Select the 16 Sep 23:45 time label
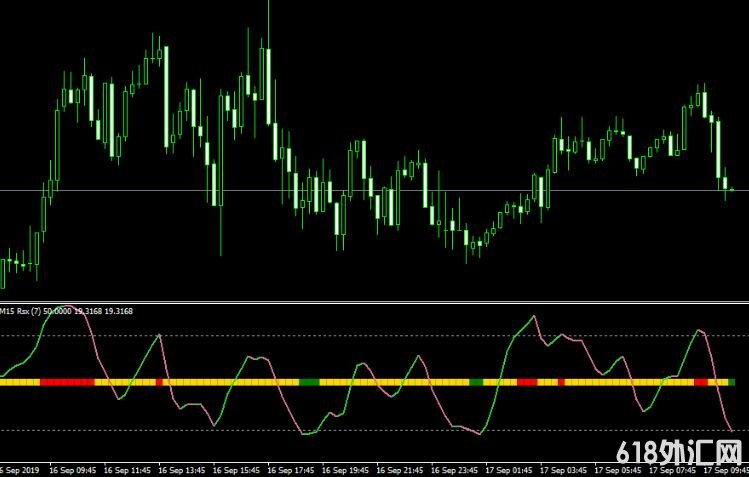Viewport: 749px width, 477px height. 454,469
